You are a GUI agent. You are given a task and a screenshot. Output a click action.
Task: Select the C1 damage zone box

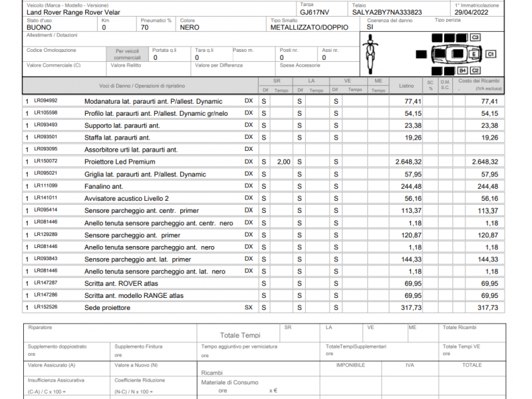[490, 54]
